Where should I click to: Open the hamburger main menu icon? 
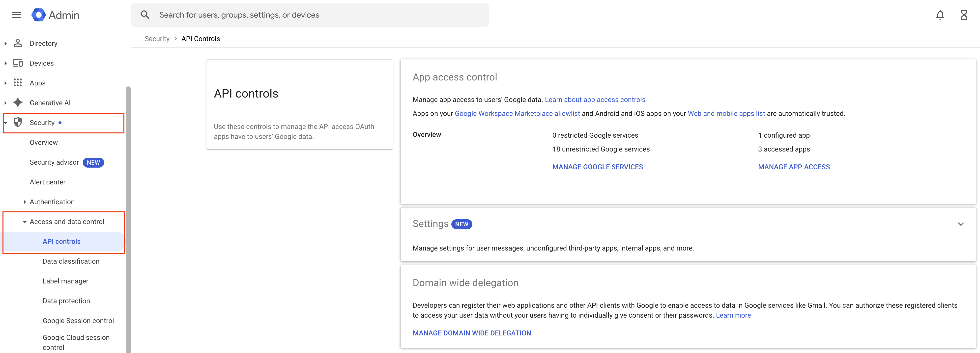coord(17,15)
